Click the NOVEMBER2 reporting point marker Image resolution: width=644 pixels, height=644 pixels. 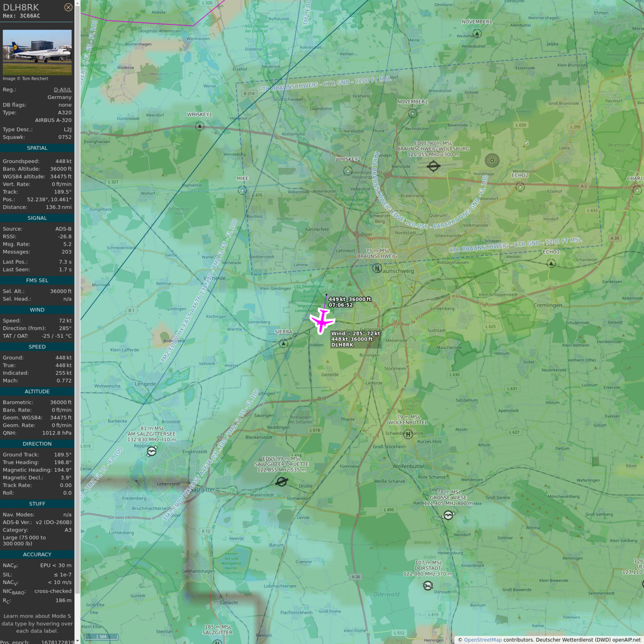(x=413, y=114)
